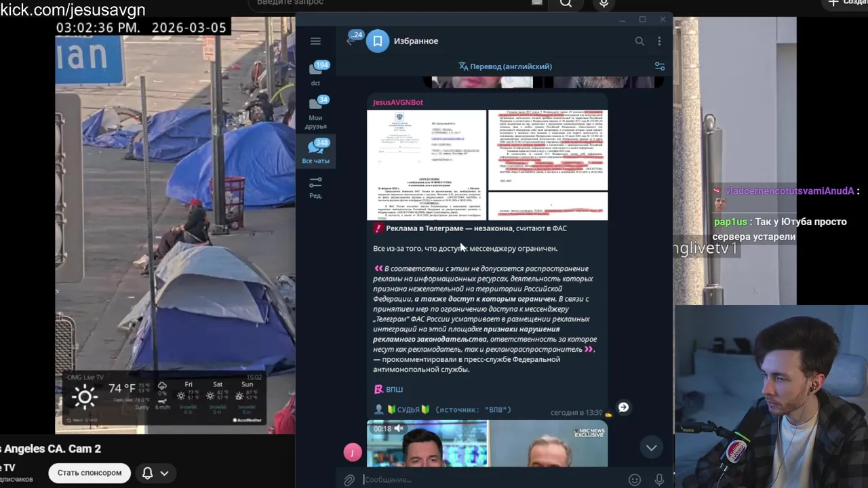Attach a file with the paperclip icon

(x=349, y=480)
